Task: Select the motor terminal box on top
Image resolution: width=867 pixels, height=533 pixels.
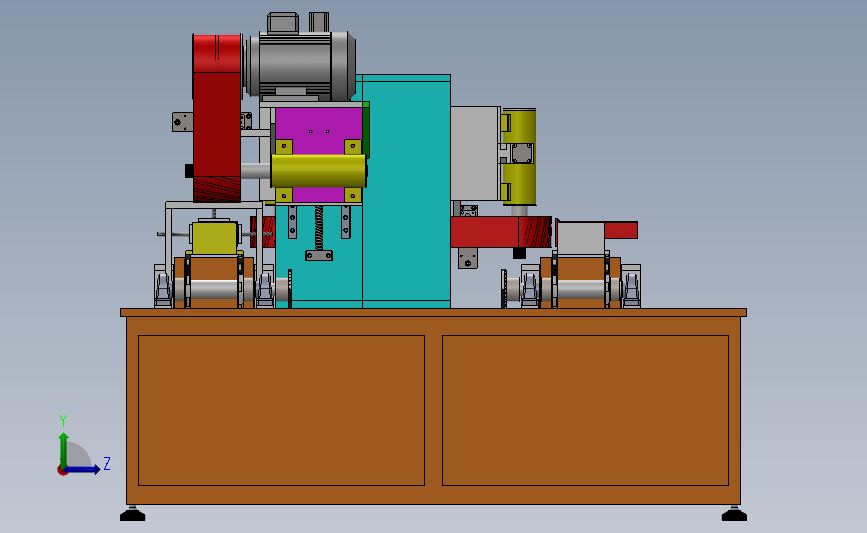Action: click(x=283, y=23)
